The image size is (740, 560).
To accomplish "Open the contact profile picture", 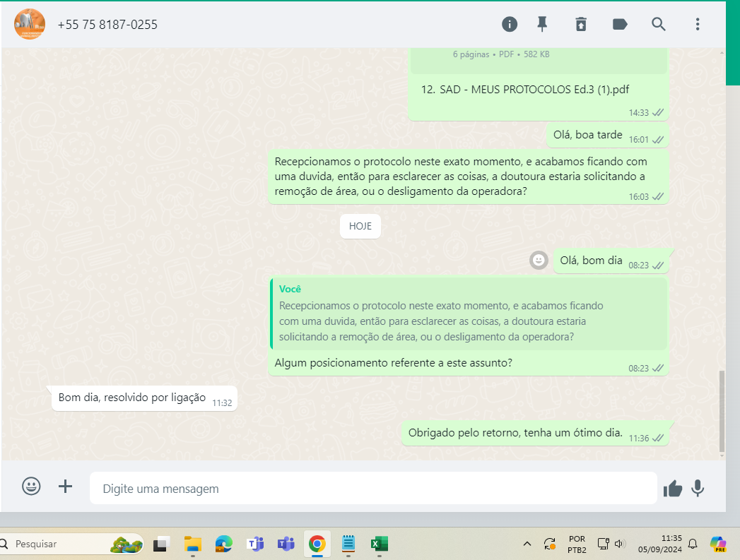I will [x=30, y=24].
